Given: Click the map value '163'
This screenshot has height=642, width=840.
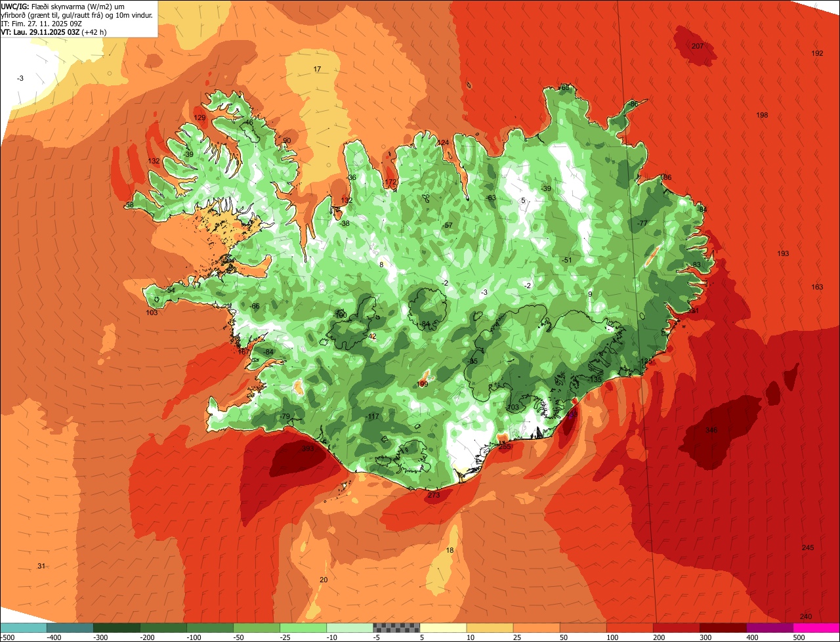Looking at the screenshot, I should pos(817,287).
